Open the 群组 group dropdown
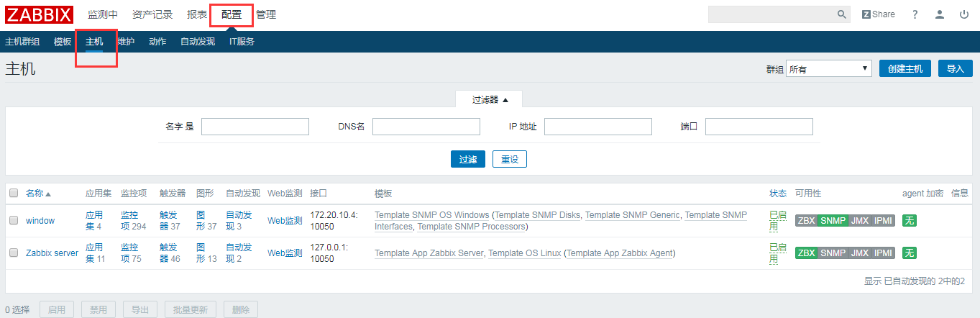Screen dimensions: 980x318 click(x=829, y=69)
